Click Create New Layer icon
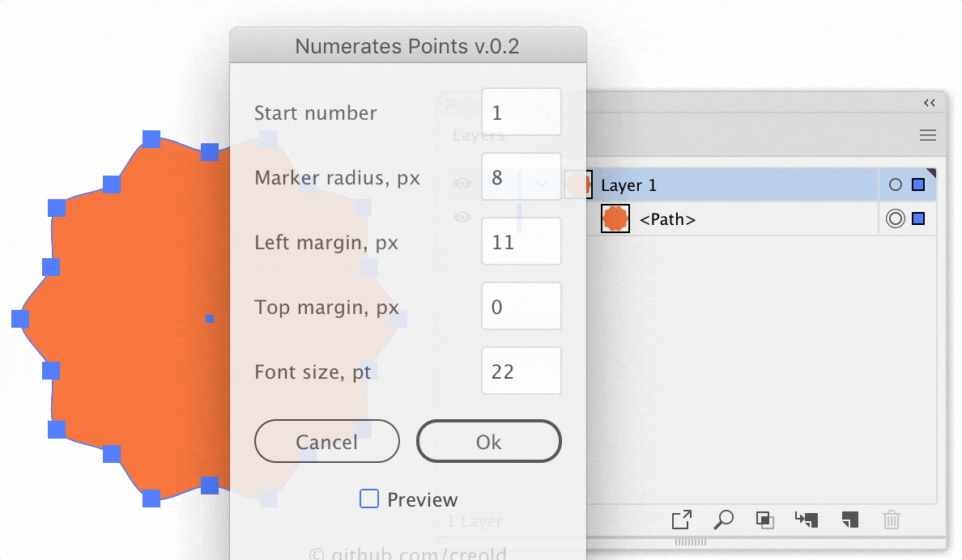This screenshot has height=560, width=962. pos(849,520)
